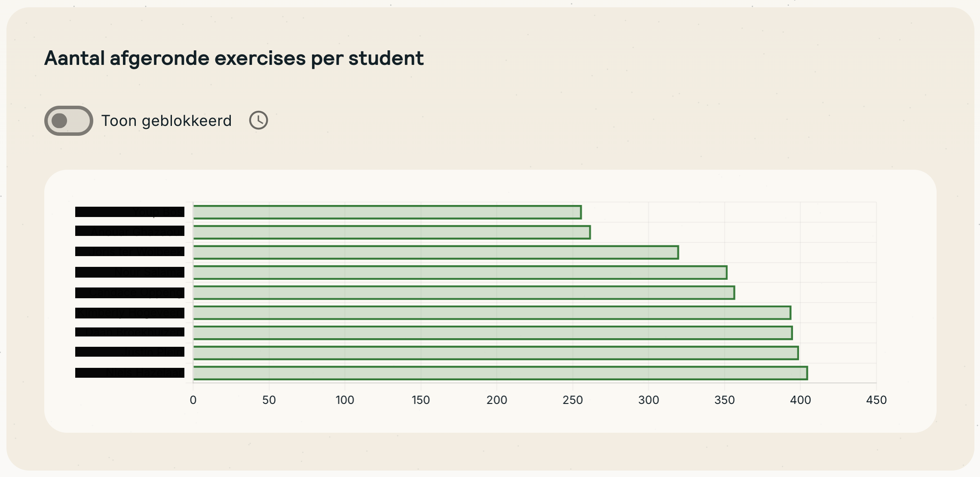Click the "Aantal afgeronde exercises per student" heading
The image size is (980, 477).
(x=234, y=58)
